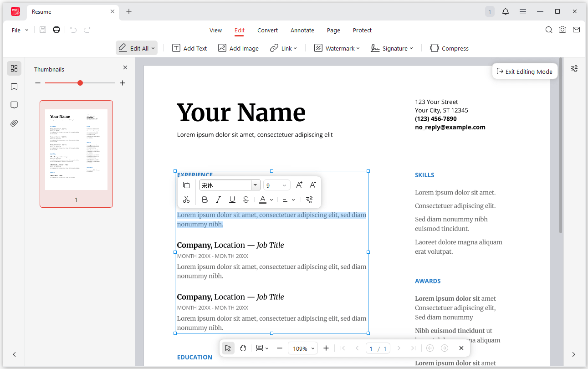Zoom out with the minus icon in bottom bar

pyautogui.click(x=280, y=348)
